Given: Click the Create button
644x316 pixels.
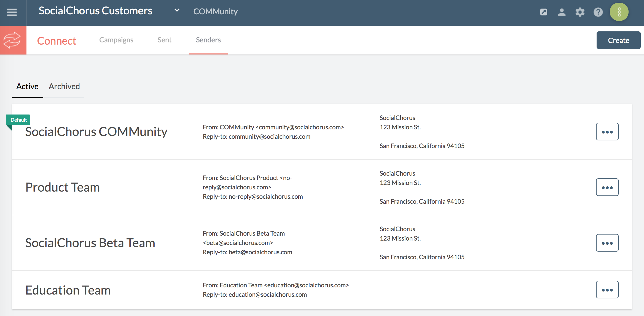Looking at the screenshot, I should pyautogui.click(x=618, y=40).
